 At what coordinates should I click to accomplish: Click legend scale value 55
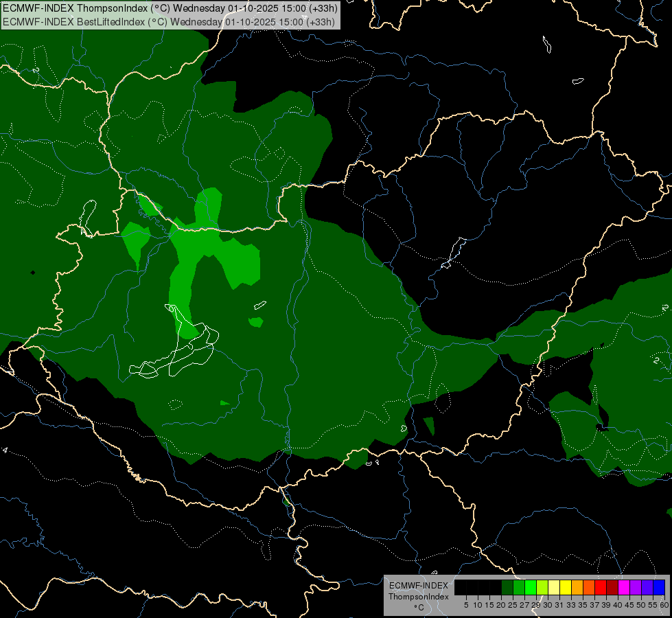point(653,605)
